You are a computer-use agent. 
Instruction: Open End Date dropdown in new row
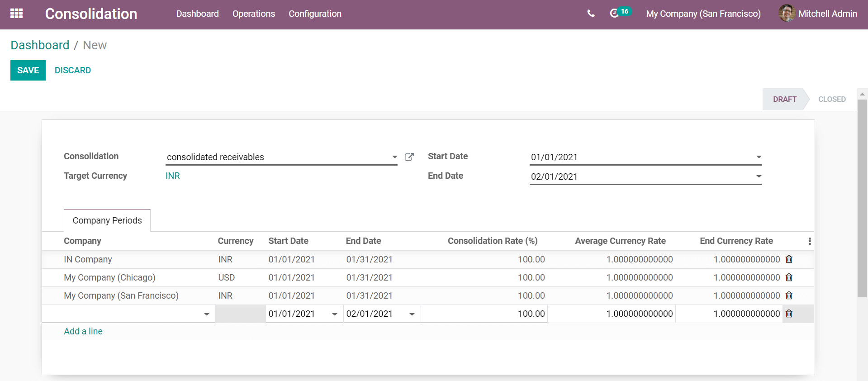coord(412,314)
